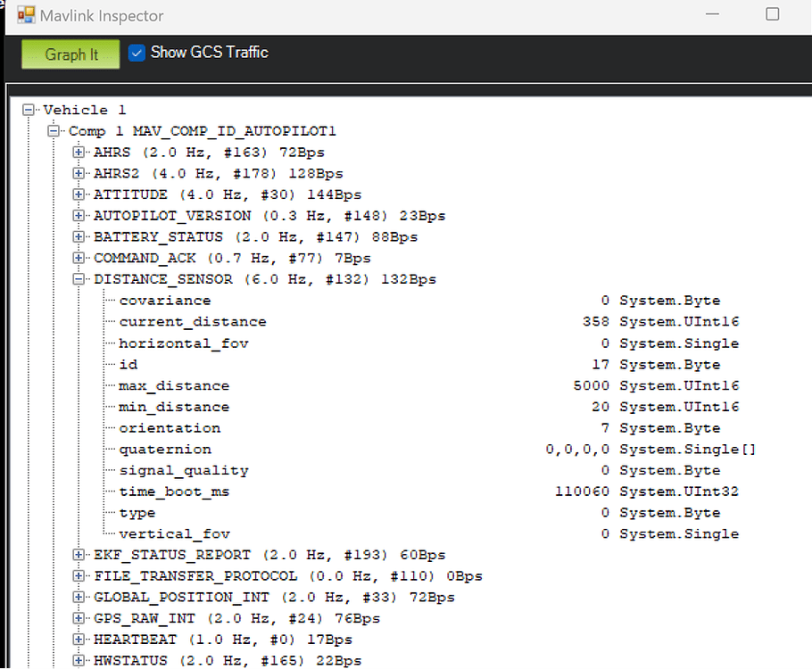Select the max_distance field
The height and width of the screenshot is (669, 812).
click(x=178, y=385)
